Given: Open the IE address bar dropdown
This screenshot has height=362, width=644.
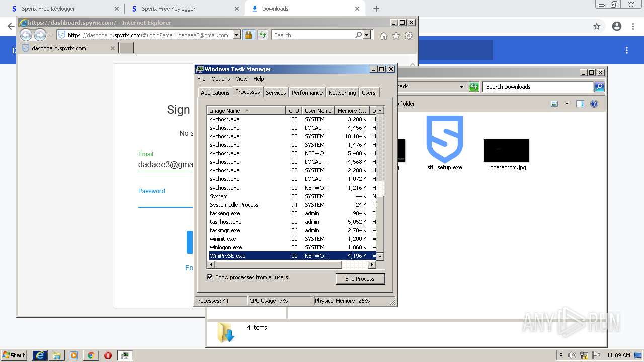Looking at the screenshot, I should pyautogui.click(x=236, y=35).
